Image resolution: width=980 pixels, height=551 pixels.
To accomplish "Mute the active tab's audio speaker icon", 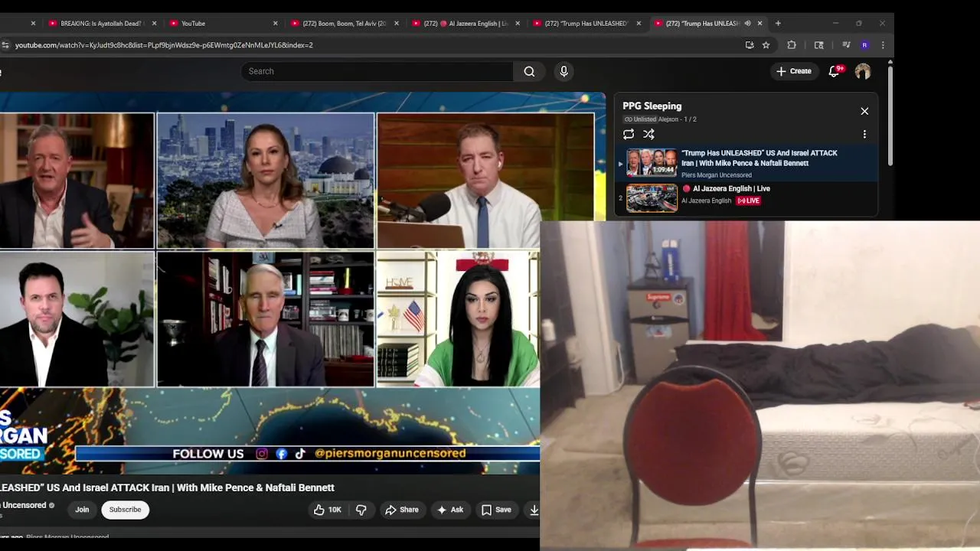I will pyautogui.click(x=747, y=23).
